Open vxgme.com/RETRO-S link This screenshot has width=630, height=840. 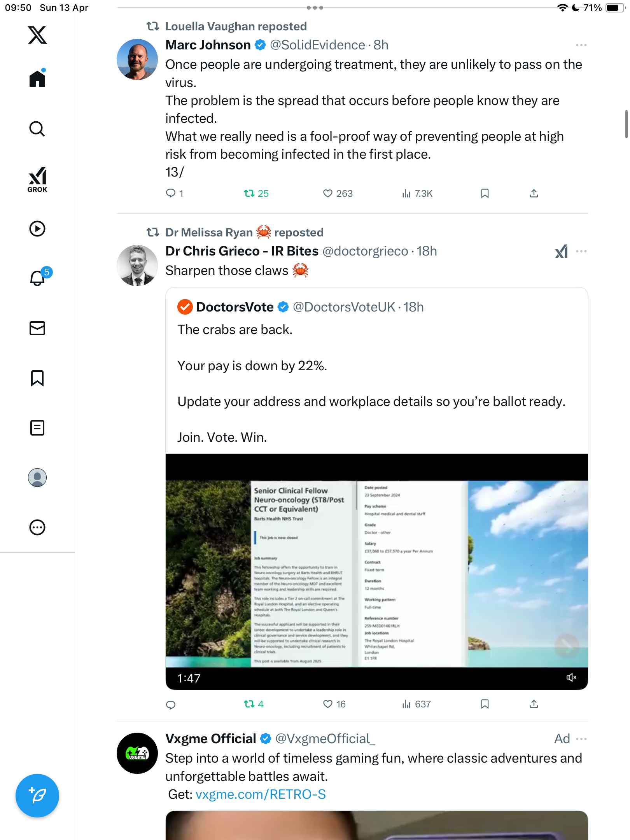coord(261,794)
